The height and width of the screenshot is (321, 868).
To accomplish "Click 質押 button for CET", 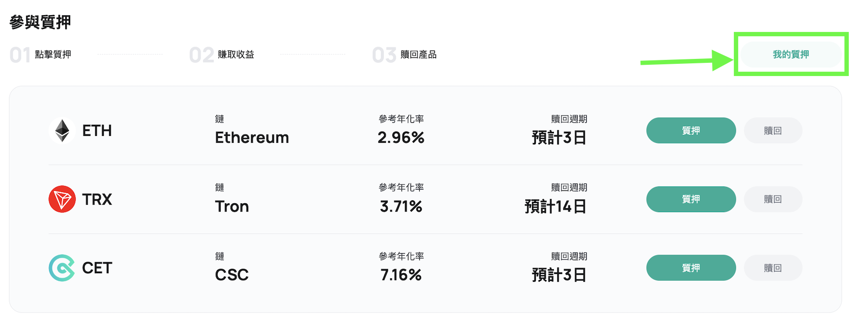I will pyautogui.click(x=691, y=268).
